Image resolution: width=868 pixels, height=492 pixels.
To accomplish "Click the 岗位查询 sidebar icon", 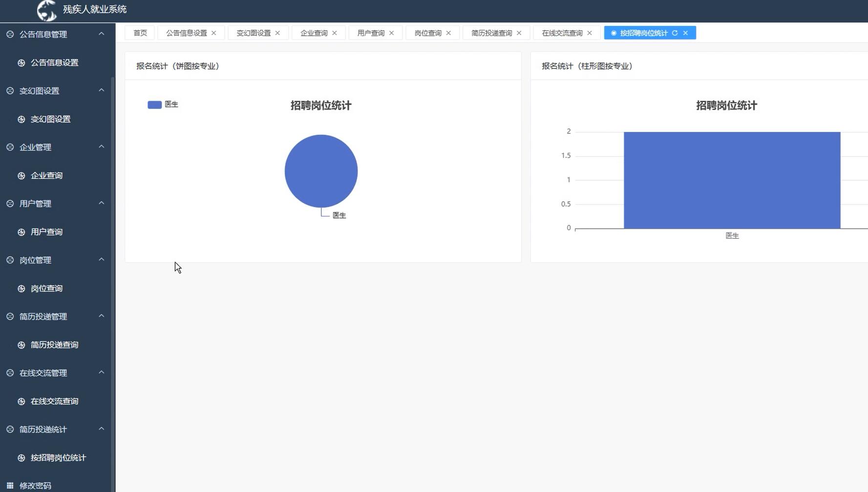I will tap(21, 288).
